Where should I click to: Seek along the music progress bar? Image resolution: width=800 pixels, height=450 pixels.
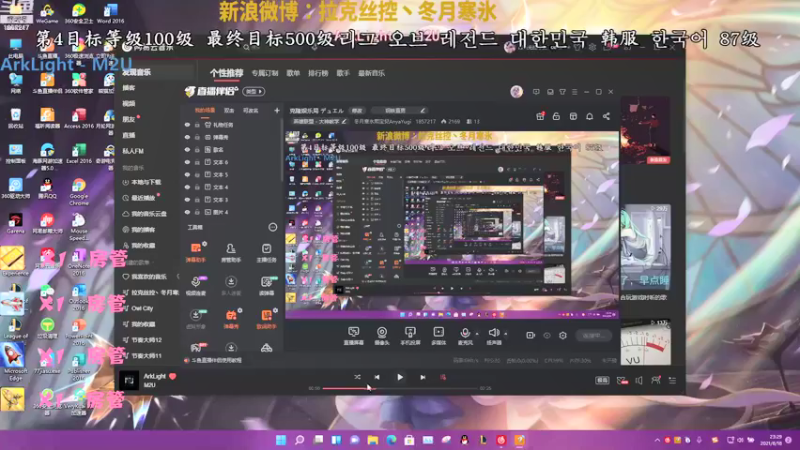[x=400, y=389]
